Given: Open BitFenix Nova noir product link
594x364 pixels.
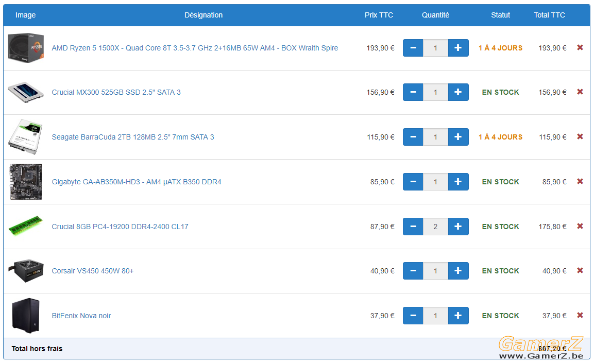Looking at the screenshot, I should (81, 316).
